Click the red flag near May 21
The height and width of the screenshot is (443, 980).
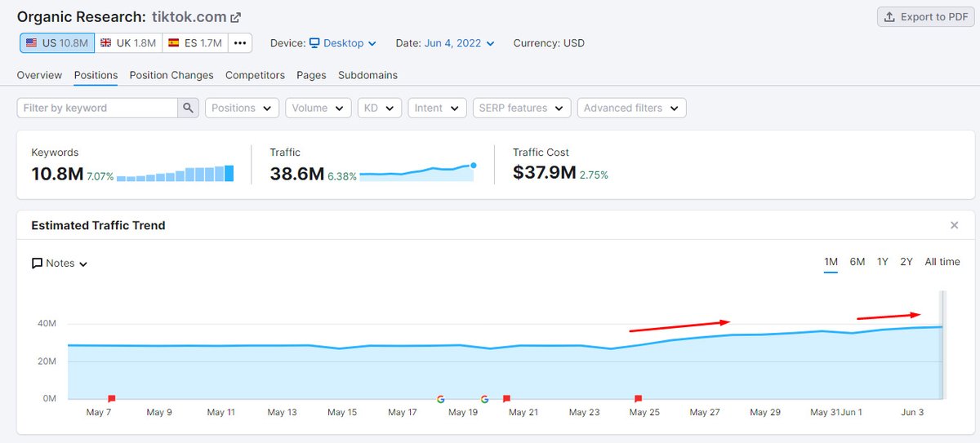click(x=506, y=399)
